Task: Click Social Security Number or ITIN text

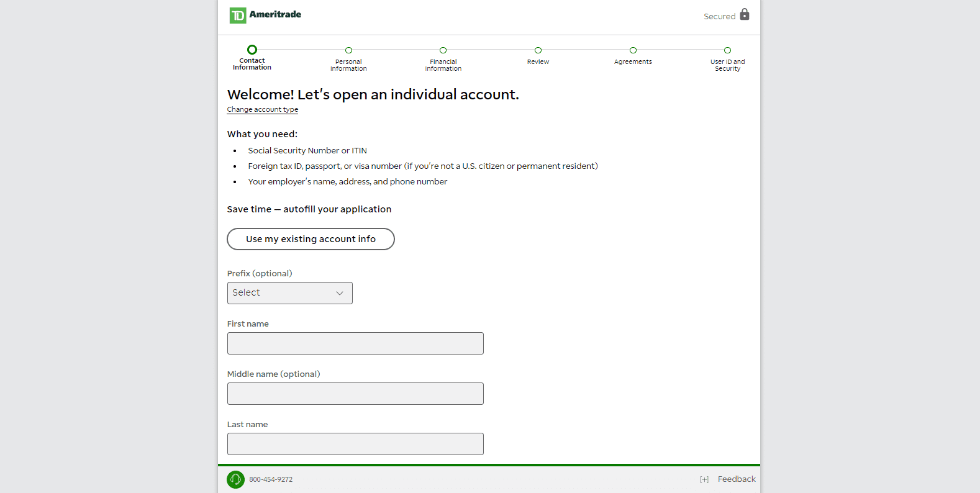Action: pyautogui.click(x=307, y=151)
